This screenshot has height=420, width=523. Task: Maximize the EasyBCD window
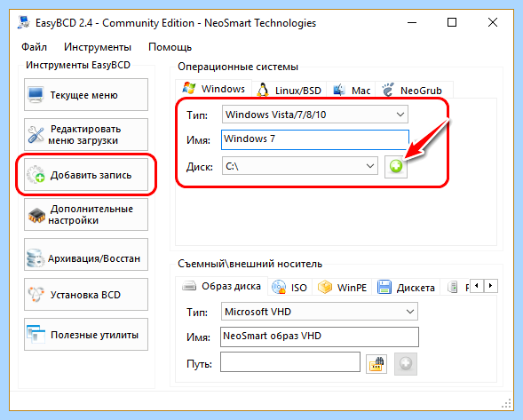[x=452, y=23]
